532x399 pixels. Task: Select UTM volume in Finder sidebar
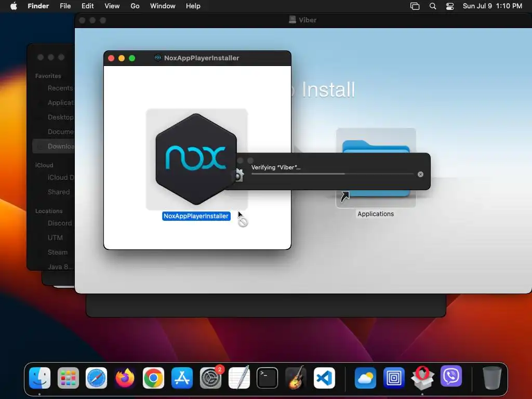[54, 238]
